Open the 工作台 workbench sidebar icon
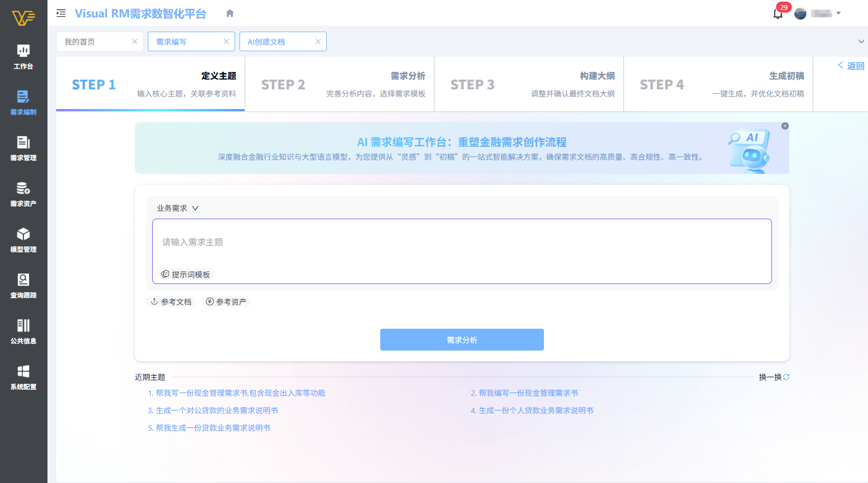 coord(23,57)
